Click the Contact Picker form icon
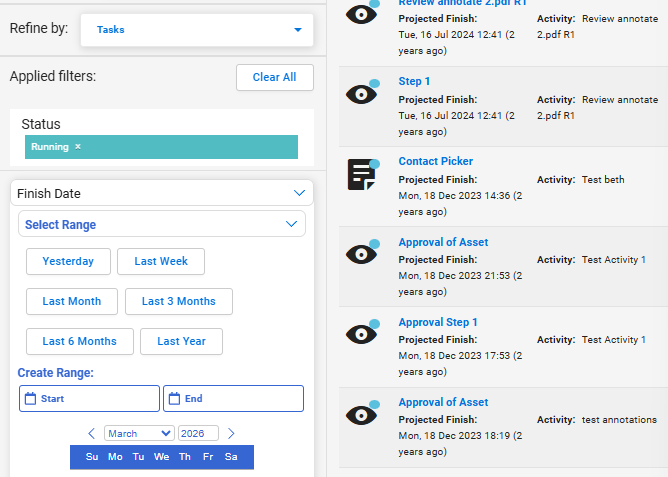 (x=362, y=174)
